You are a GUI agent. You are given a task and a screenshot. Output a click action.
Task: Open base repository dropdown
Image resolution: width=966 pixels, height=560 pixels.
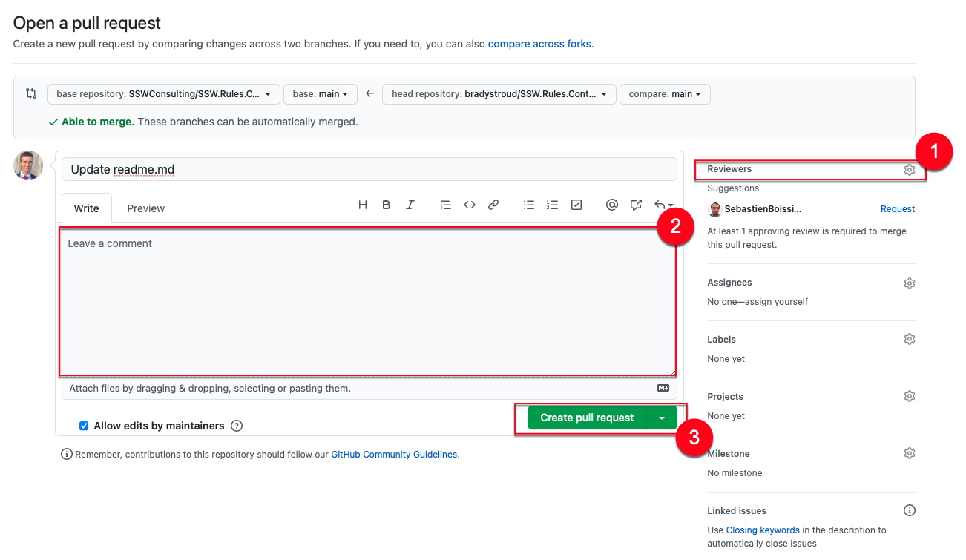[164, 94]
